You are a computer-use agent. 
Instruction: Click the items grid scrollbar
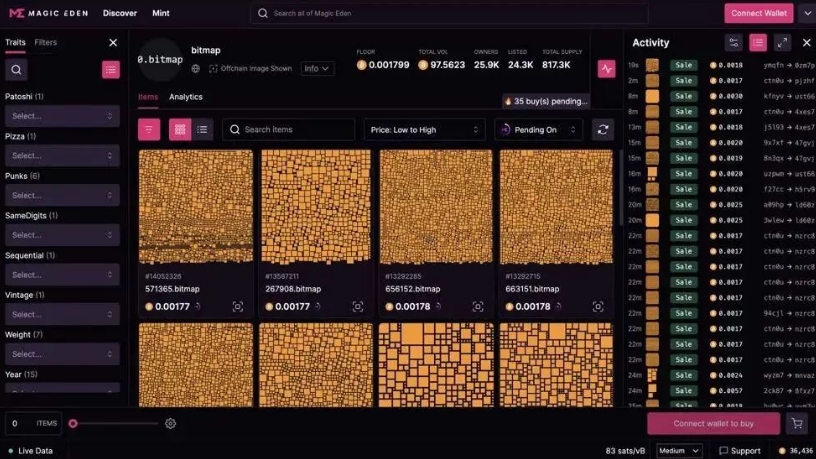tap(620, 188)
